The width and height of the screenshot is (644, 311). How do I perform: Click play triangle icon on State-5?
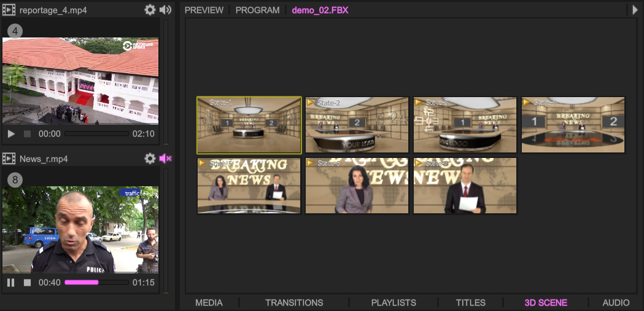tap(203, 163)
